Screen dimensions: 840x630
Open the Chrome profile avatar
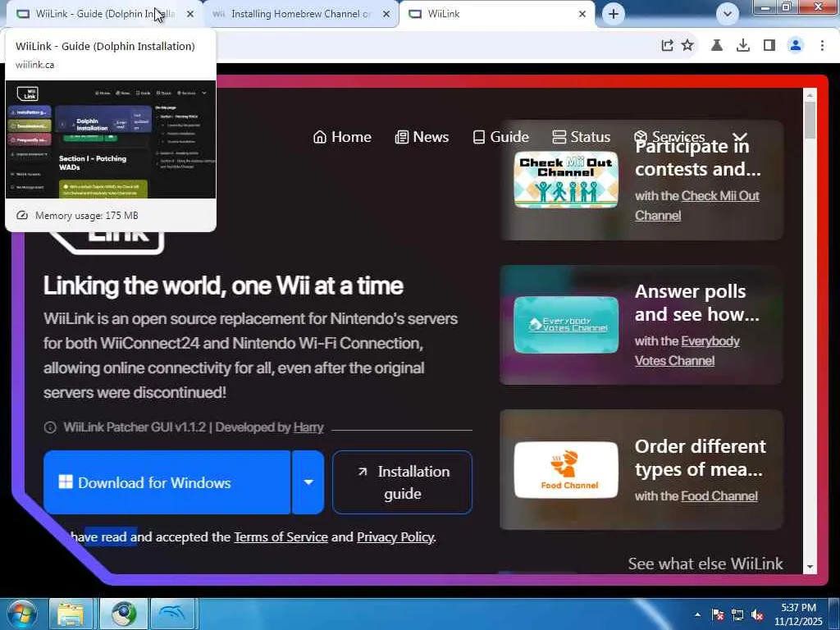[796, 46]
